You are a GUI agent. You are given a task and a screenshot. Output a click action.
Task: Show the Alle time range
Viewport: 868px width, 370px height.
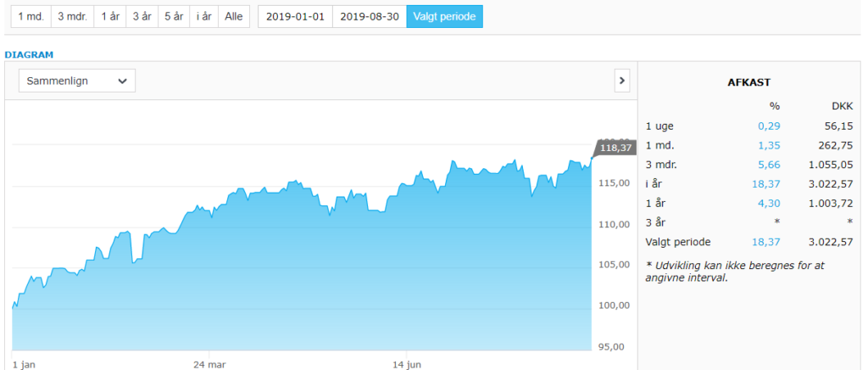234,17
